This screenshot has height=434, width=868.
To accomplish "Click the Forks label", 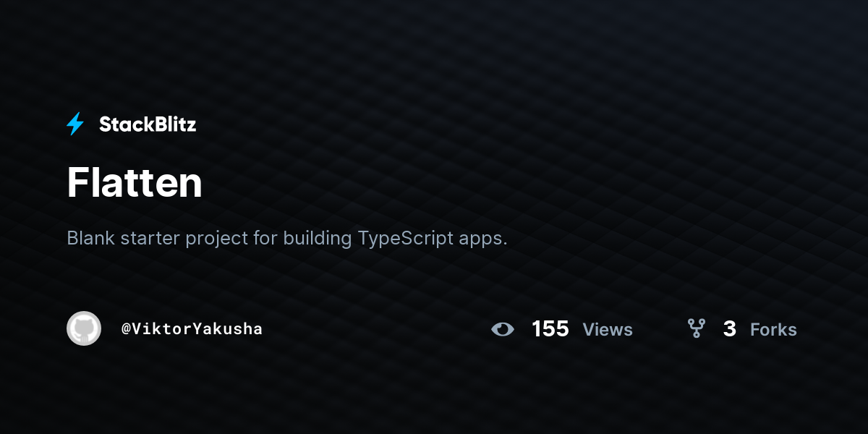I will pyautogui.click(x=773, y=330).
